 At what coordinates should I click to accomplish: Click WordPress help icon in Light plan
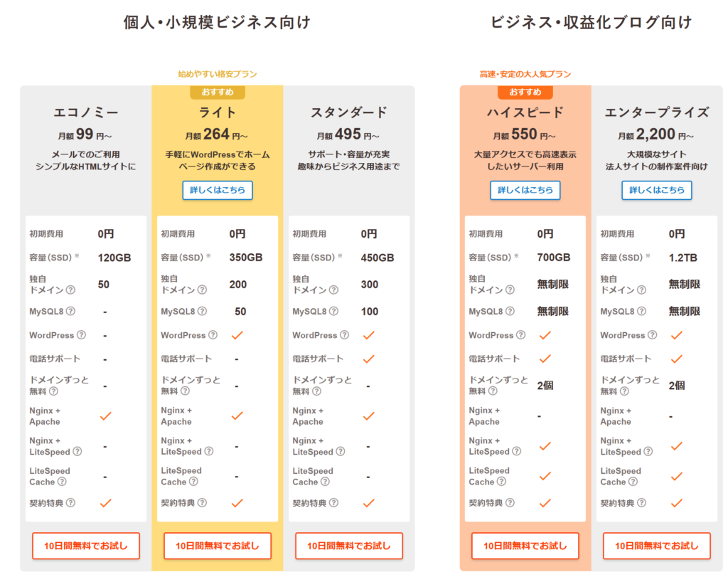click(x=213, y=335)
